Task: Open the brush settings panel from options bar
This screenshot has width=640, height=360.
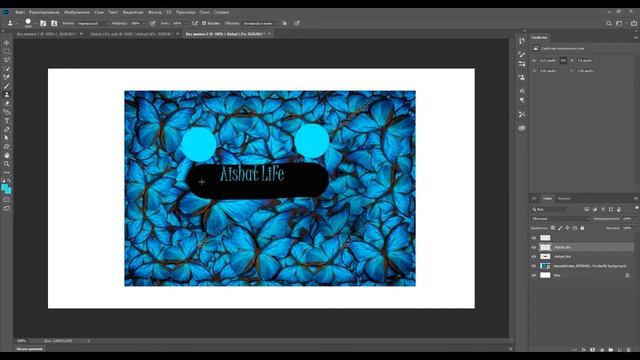Action: 43,23
